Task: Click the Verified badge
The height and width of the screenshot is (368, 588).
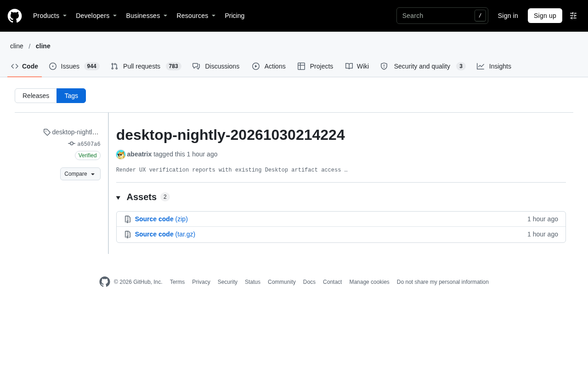Action: (x=88, y=155)
